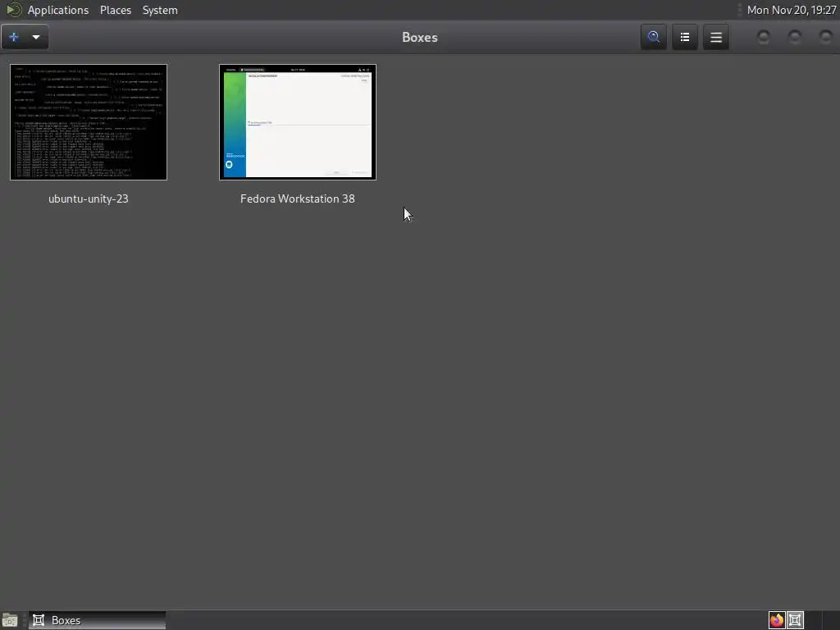Click the Firefox workspace icon in bottom panel
840x630 pixels.
(777, 620)
